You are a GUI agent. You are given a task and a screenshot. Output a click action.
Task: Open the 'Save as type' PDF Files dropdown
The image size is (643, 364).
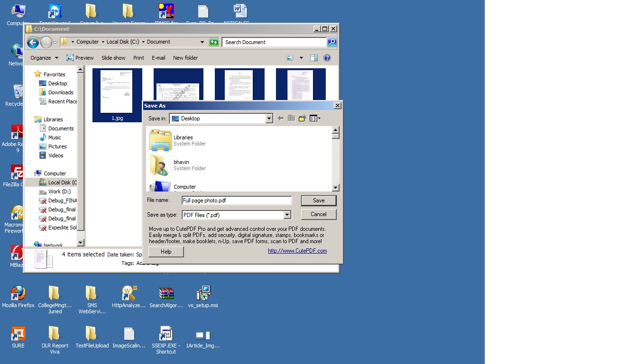pos(287,215)
